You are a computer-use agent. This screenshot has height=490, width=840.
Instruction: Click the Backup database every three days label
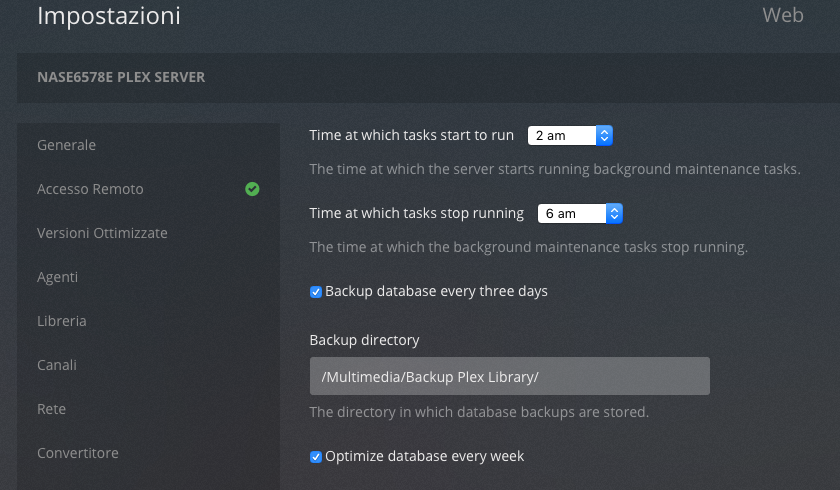pos(436,291)
